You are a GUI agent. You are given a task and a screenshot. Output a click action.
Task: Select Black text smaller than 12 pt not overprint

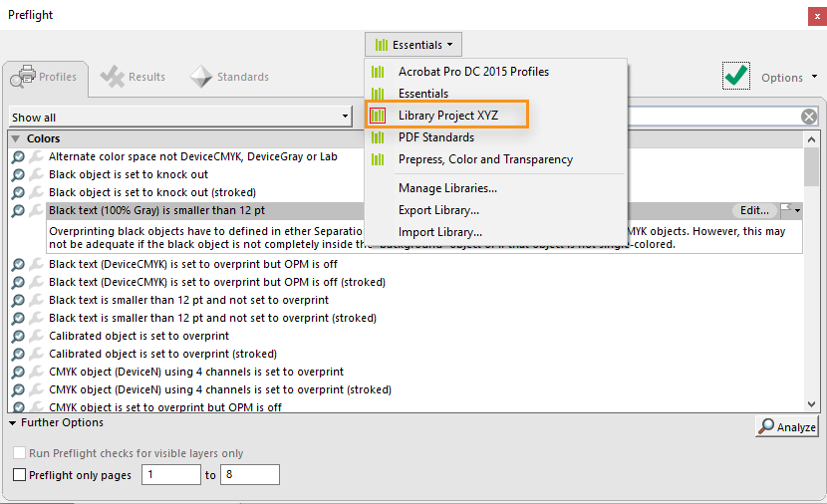tap(189, 300)
